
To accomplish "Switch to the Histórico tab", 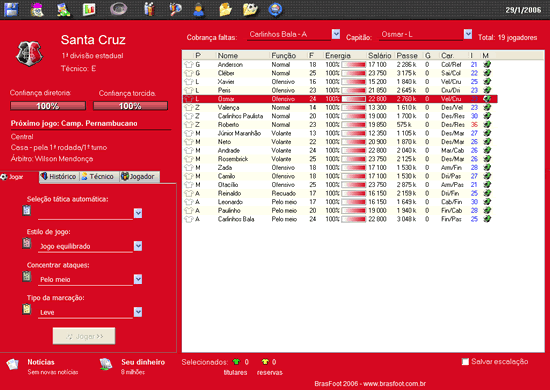I will [59, 176].
